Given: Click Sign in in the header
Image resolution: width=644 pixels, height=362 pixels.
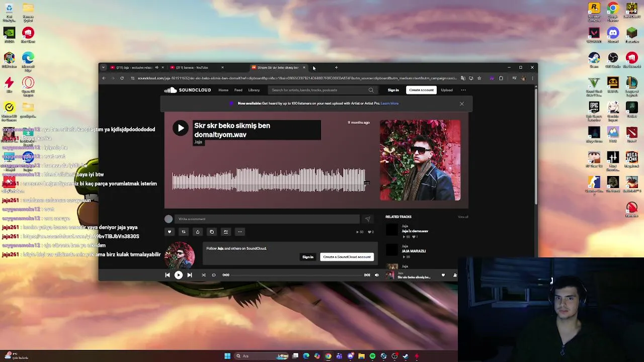Looking at the screenshot, I should [x=393, y=90].
